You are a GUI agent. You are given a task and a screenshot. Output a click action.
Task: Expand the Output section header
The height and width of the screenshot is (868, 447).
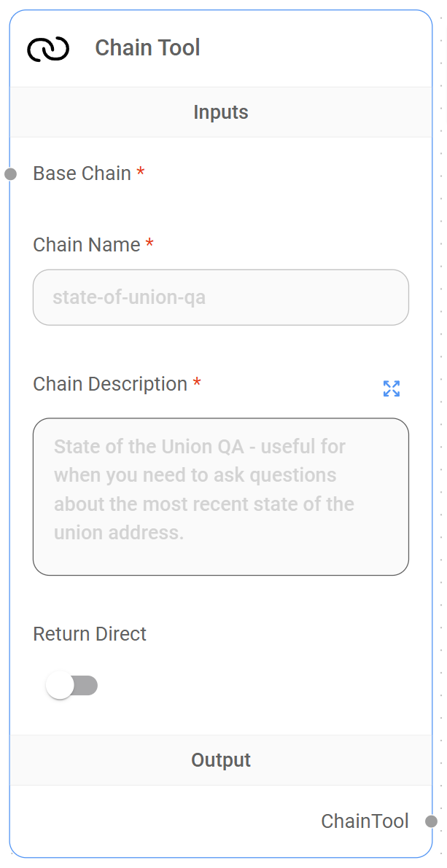click(220, 759)
